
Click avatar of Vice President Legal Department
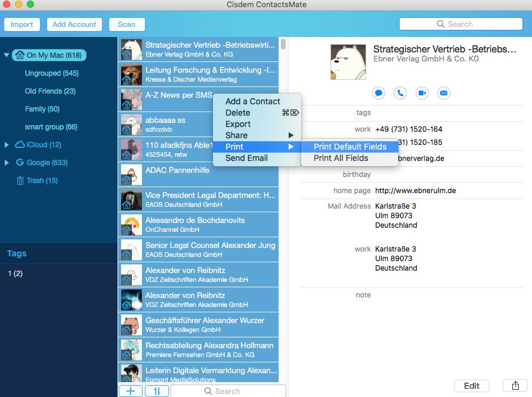click(131, 200)
